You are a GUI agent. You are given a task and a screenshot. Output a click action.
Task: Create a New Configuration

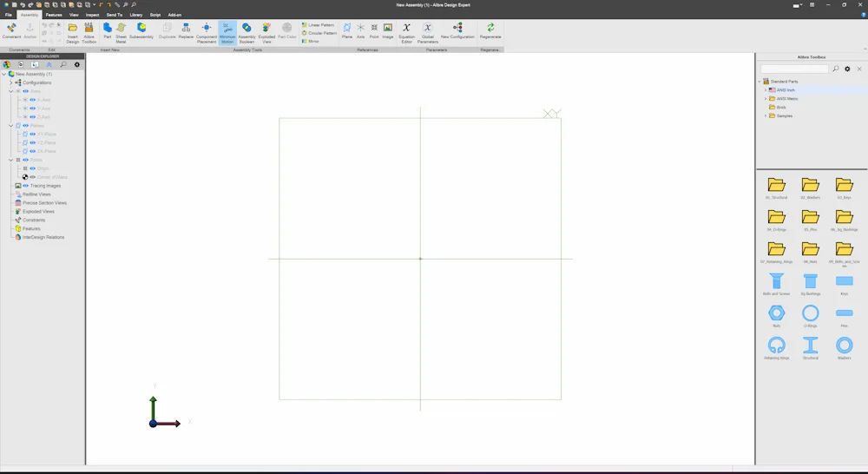point(457,31)
